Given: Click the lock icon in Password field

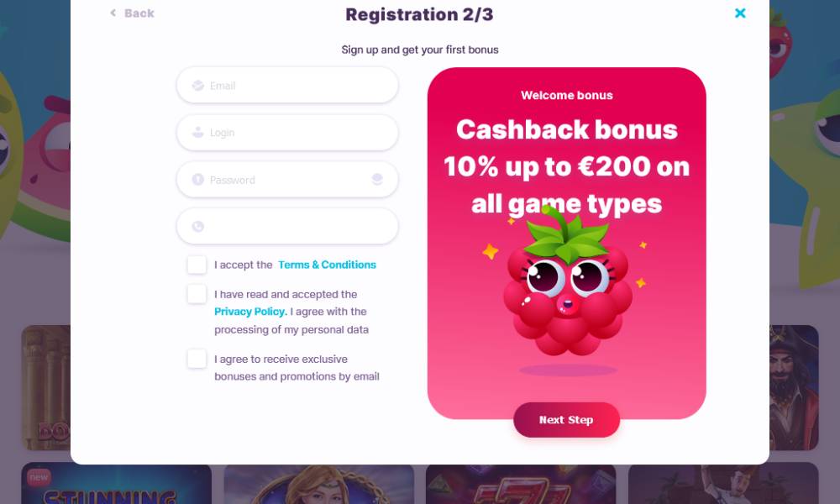Looking at the screenshot, I should 197,180.
